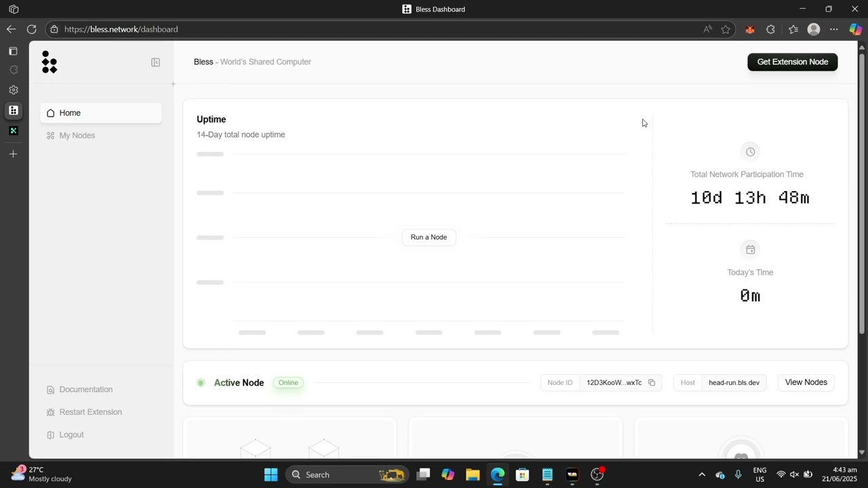Screen dimensions: 868x488
Task: Open the MetaMask fox extension
Action: (750, 29)
